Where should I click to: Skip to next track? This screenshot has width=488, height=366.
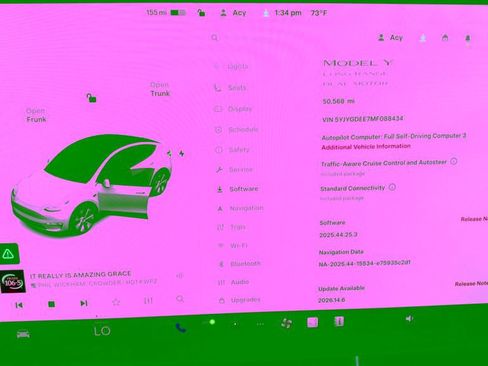(84, 303)
